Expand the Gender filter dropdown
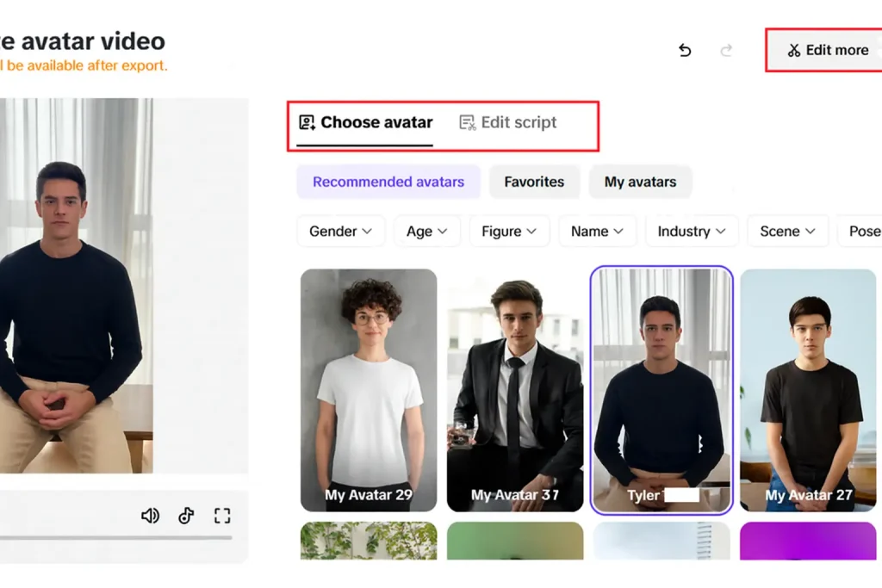This screenshot has height=588, width=882. 341,231
